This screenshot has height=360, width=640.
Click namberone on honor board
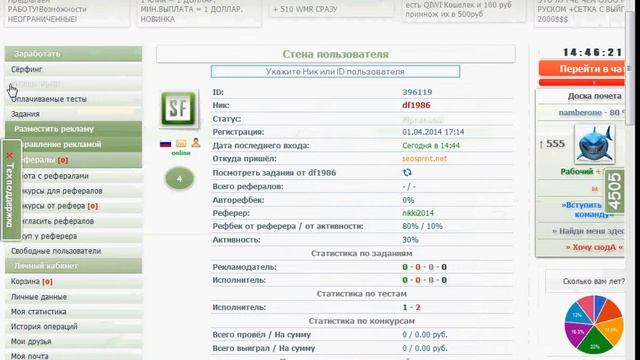pyautogui.click(x=580, y=113)
